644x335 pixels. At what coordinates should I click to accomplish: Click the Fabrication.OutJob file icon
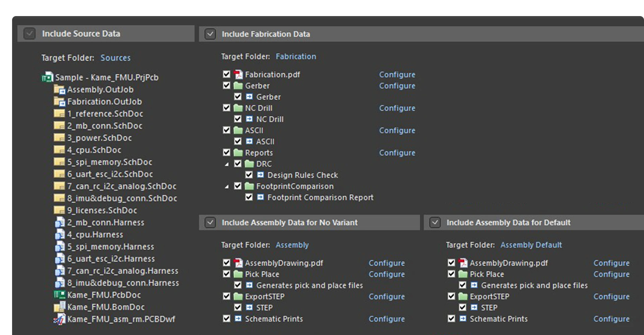pos(59,102)
